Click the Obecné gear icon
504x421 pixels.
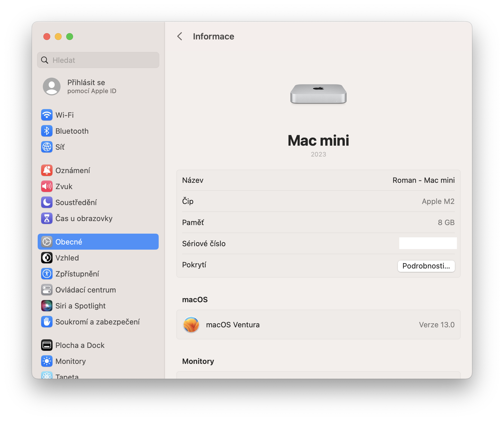47,242
